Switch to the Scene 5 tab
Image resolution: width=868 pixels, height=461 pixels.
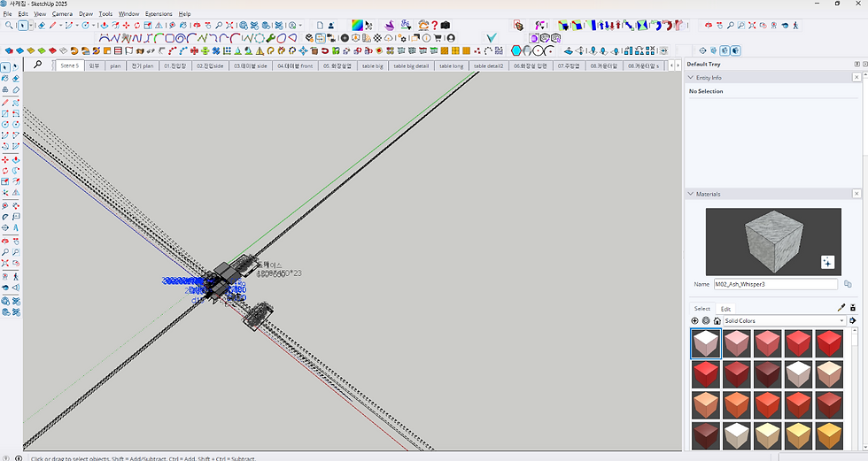69,65
